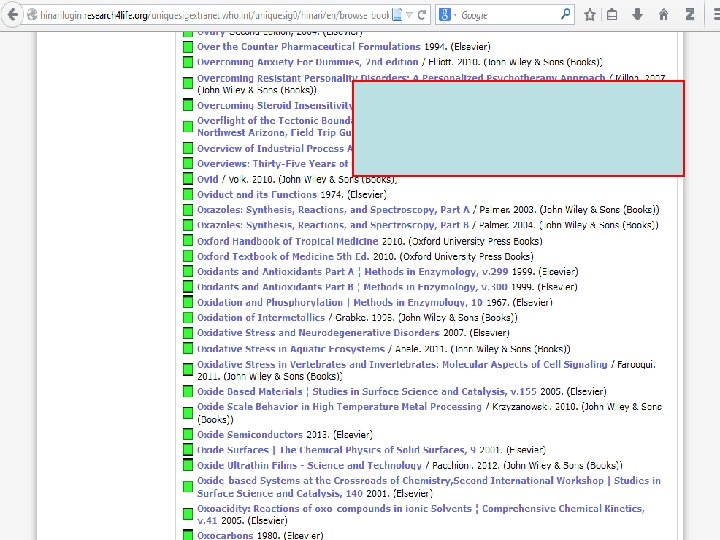Image resolution: width=720 pixels, height=540 pixels.
Task: Open Overcoming Anxiety For Dummies link
Action: coord(308,62)
